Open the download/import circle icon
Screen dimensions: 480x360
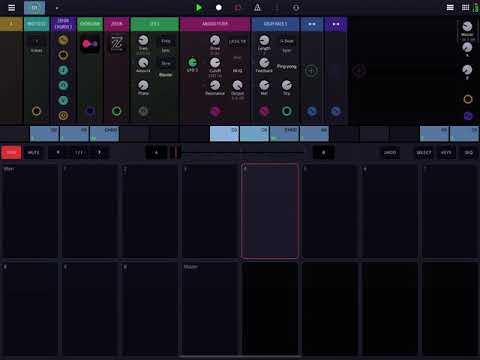click(296, 7)
